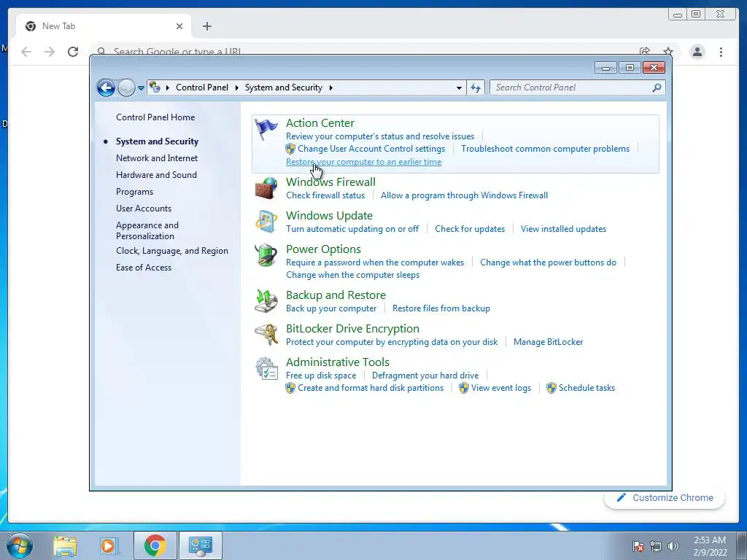Launch Windows Media Player from taskbar
Image resolution: width=747 pixels, height=560 pixels.
109,545
